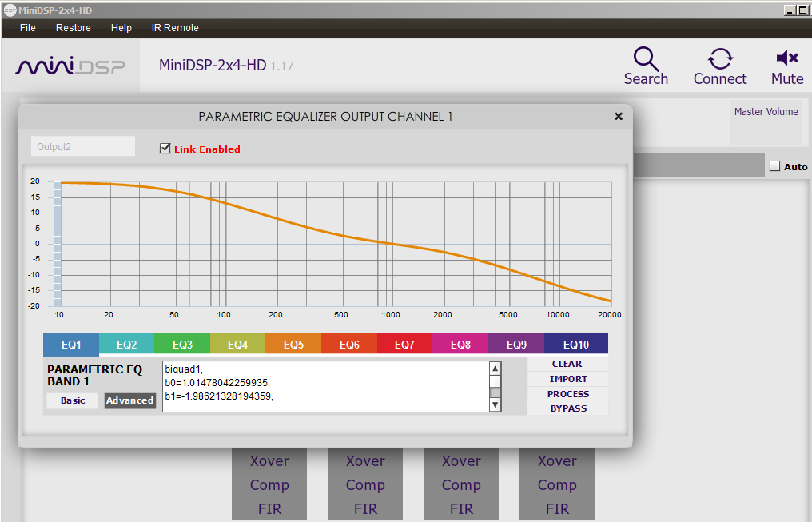Image resolution: width=812 pixels, height=522 pixels.
Task: Uncheck the Link Enabled checkbox
Action: [165, 149]
